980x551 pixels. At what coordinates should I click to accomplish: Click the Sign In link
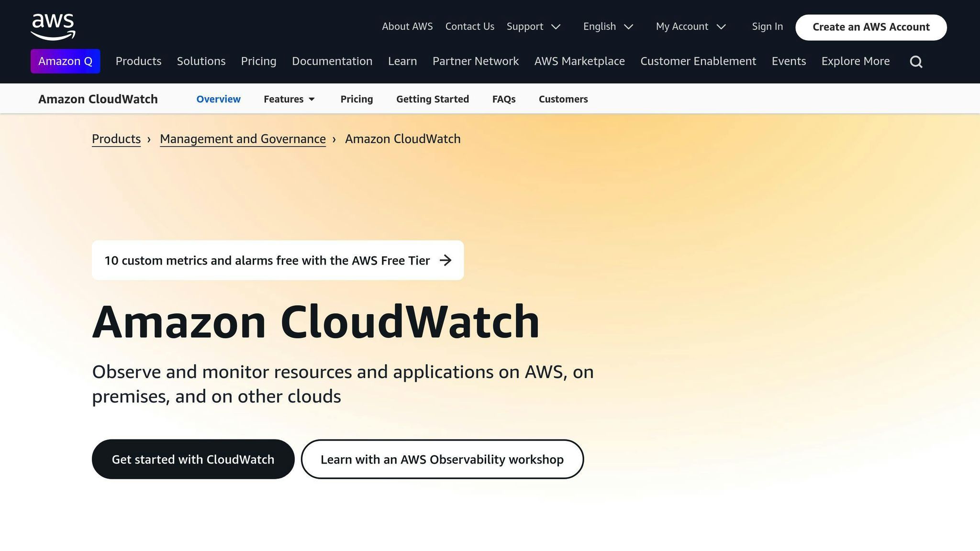click(767, 26)
